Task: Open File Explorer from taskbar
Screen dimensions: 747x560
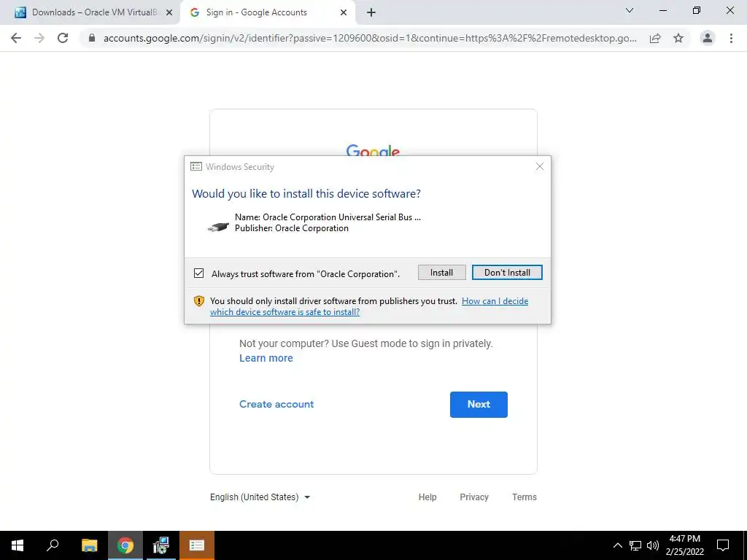Action: tap(89, 545)
